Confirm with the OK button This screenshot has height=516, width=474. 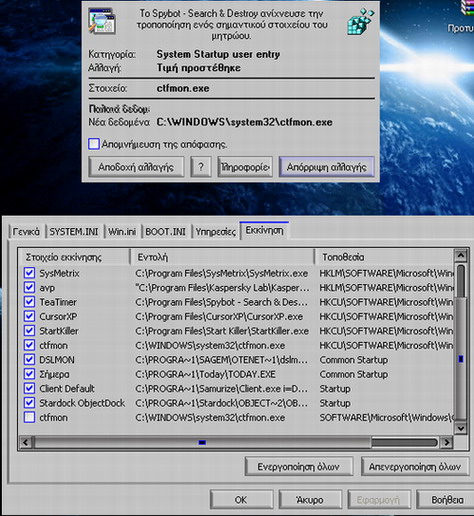click(241, 500)
